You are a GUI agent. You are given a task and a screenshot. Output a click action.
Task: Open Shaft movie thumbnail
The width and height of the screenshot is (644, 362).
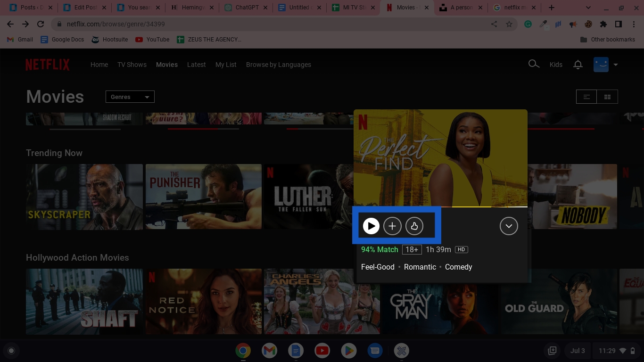84,301
